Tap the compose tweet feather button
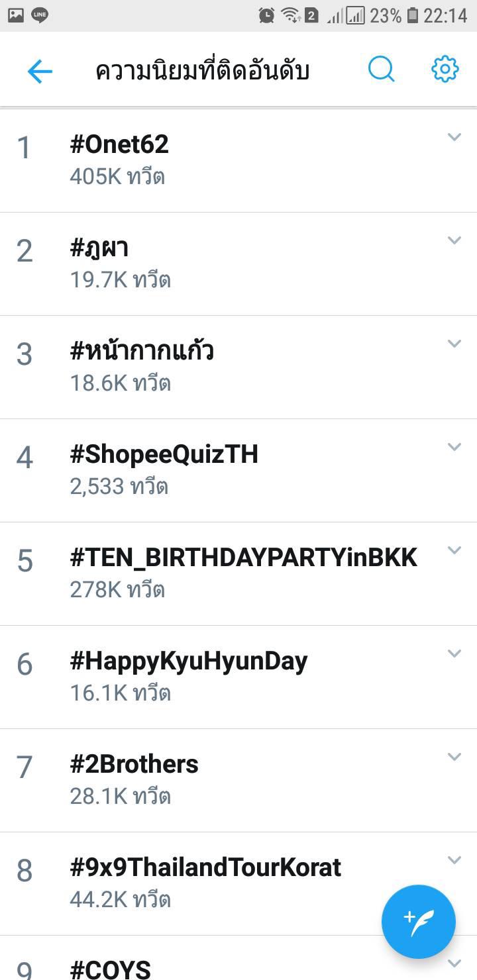 coord(418,921)
